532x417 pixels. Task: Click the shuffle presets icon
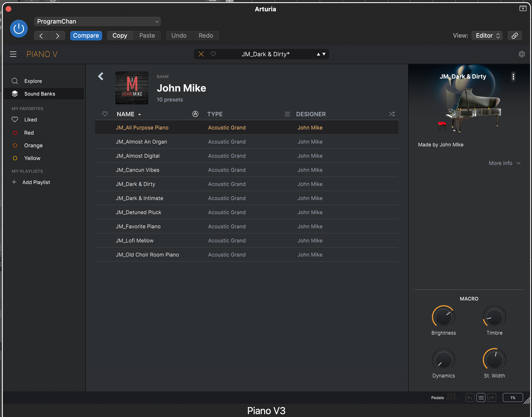[392, 114]
